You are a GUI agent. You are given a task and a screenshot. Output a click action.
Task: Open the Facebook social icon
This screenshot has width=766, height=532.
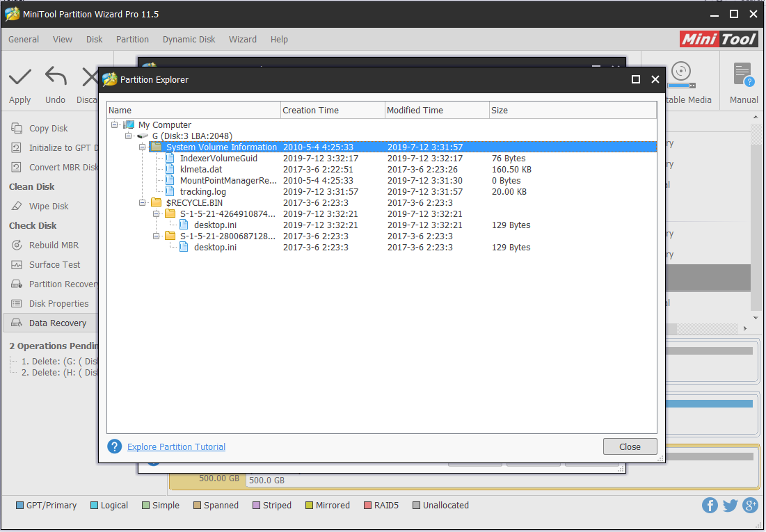(x=710, y=505)
